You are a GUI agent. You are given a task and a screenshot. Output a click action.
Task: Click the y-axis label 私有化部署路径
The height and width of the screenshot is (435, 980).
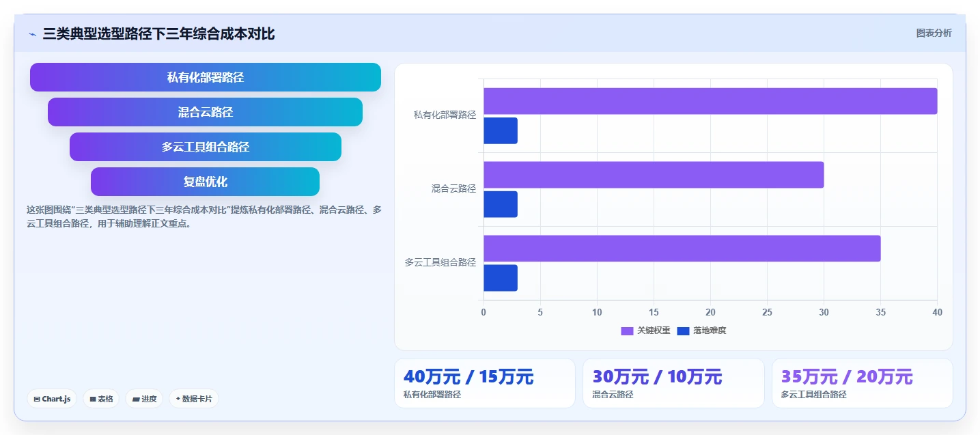pos(445,115)
